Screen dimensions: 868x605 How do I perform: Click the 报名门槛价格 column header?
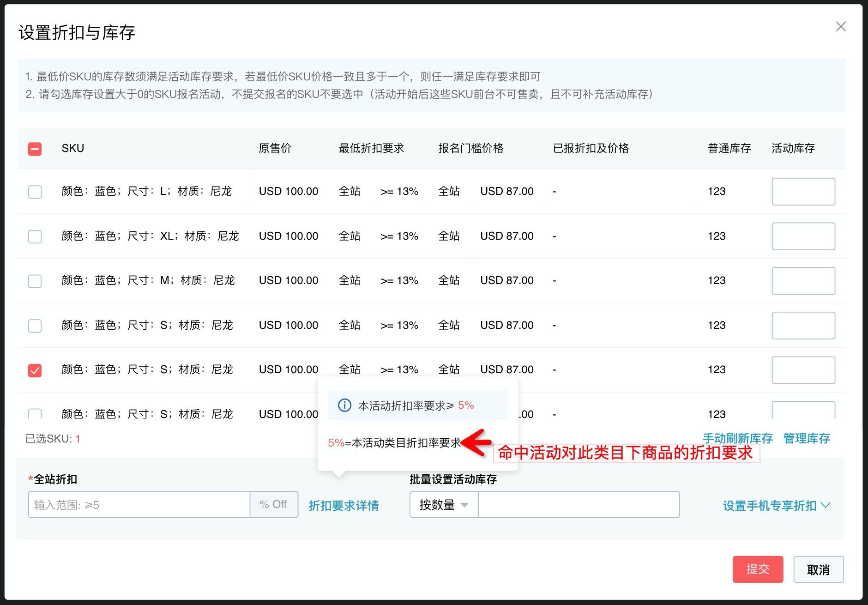point(471,148)
